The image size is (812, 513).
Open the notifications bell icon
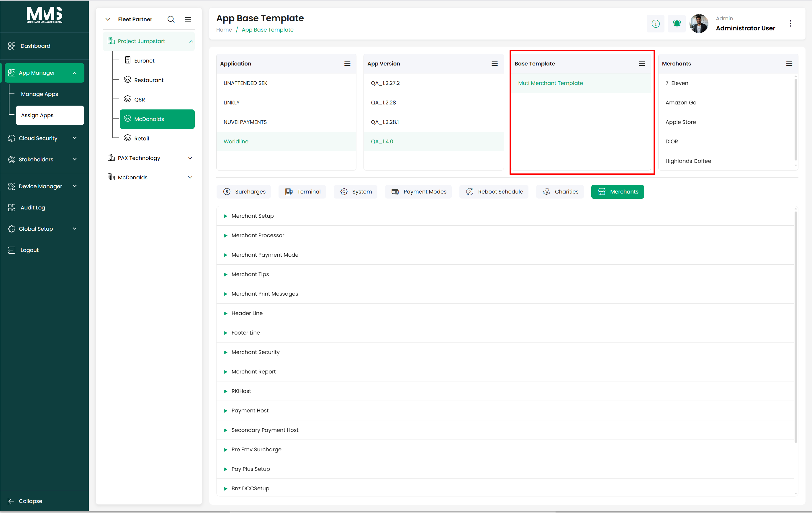[677, 24]
